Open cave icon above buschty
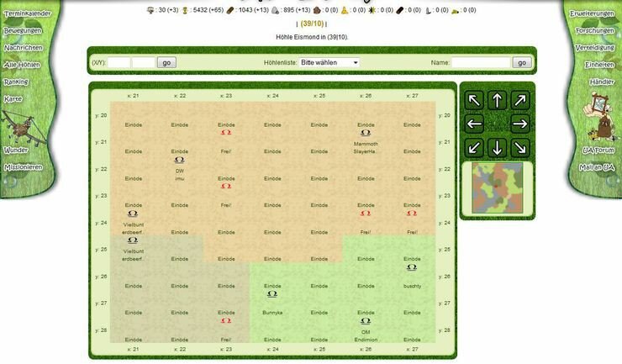The image size is (622, 364). click(412, 267)
